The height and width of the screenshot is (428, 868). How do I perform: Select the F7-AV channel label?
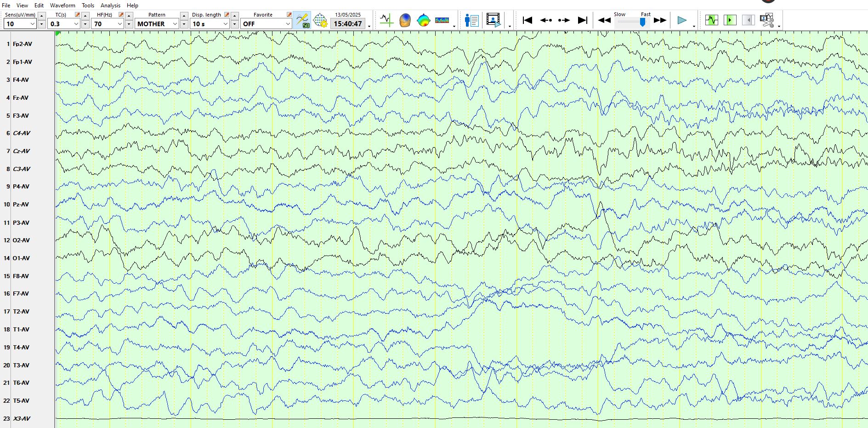click(x=21, y=294)
